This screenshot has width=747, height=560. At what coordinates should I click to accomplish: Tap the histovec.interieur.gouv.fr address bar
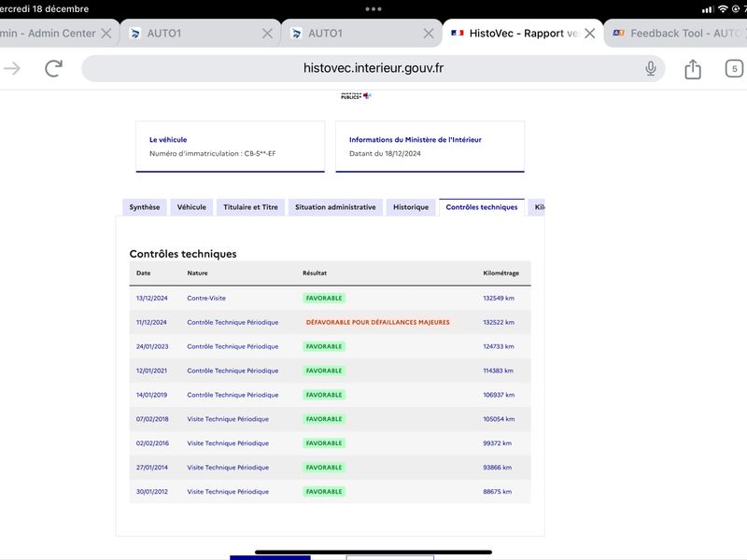coord(373,68)
